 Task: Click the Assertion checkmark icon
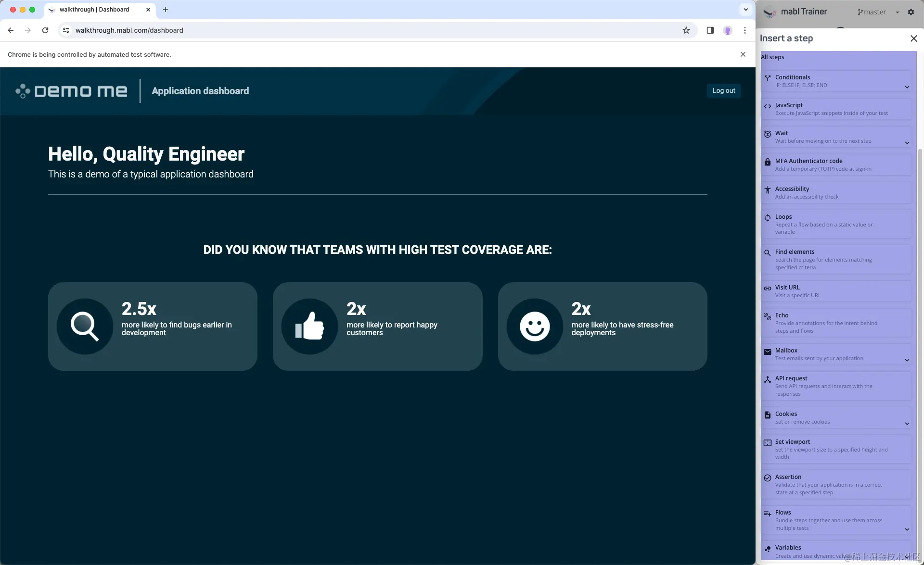(768, 478)
